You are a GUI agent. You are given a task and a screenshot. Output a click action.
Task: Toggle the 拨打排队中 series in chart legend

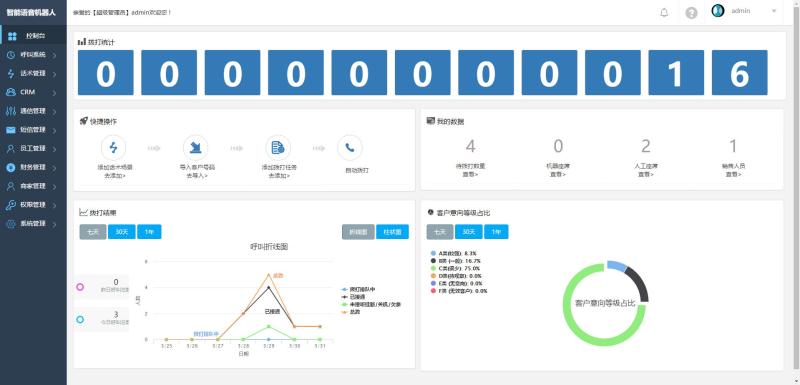[x=358, y=289]
